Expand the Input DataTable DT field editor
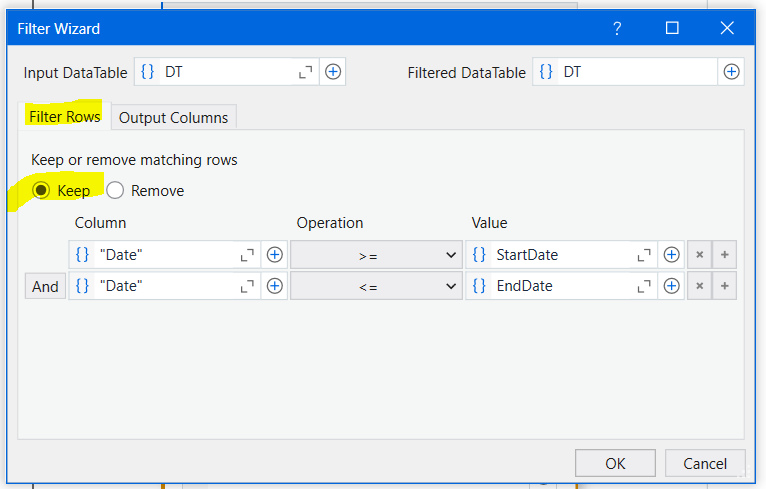 pos(306,72)
